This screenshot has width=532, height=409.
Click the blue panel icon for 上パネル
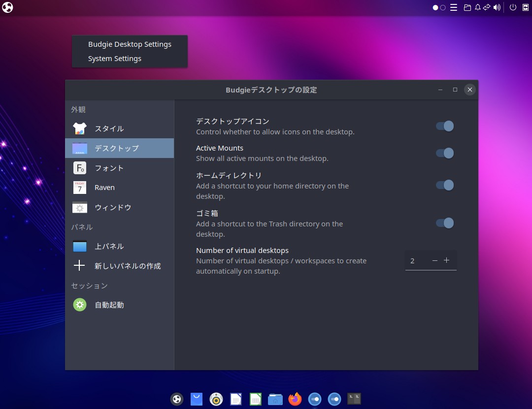(x=80, y=246)
